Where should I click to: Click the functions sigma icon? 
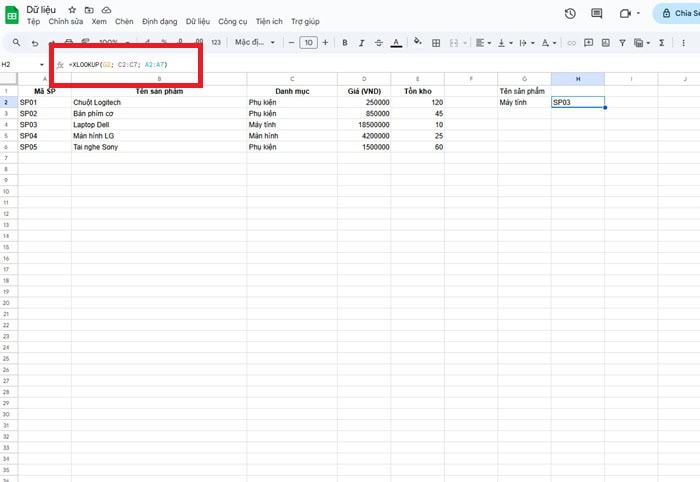coord(662,43)
